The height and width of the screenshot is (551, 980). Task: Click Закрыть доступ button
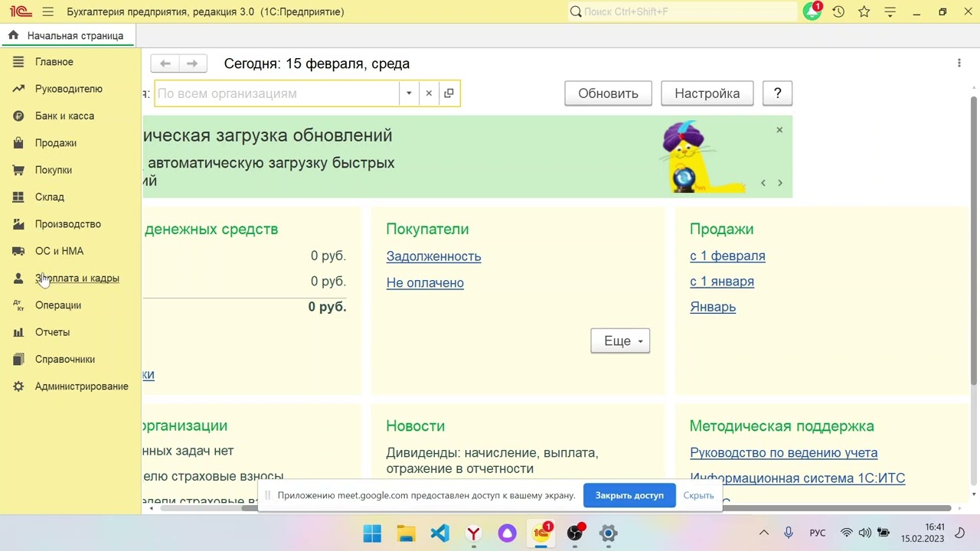pos(629,495)
